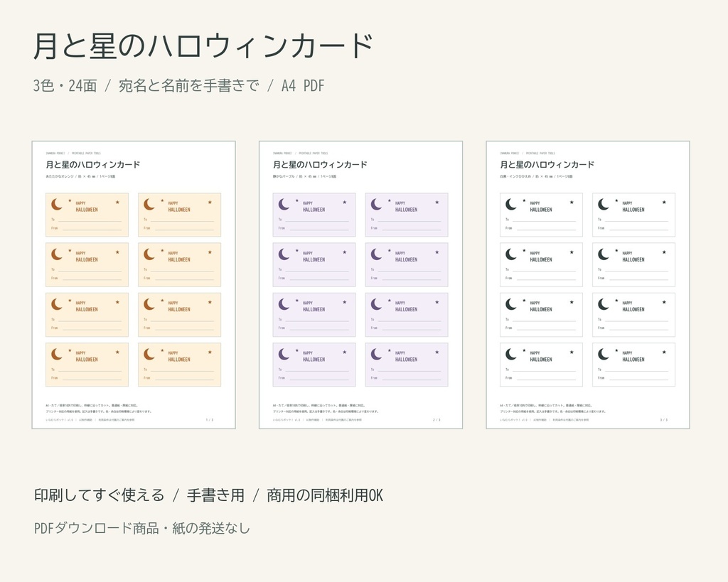
Task: Click the 'あたたかなオレンジ' caption on the orange sheet
Action: click(x=60, y=177)
